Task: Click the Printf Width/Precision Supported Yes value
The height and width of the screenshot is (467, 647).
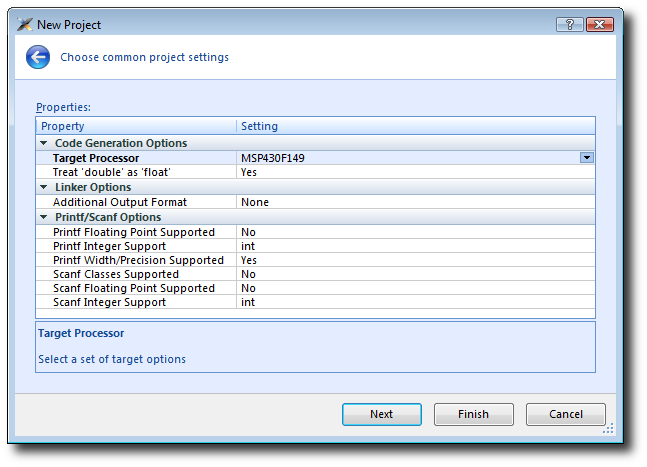Action: [249, 260]
